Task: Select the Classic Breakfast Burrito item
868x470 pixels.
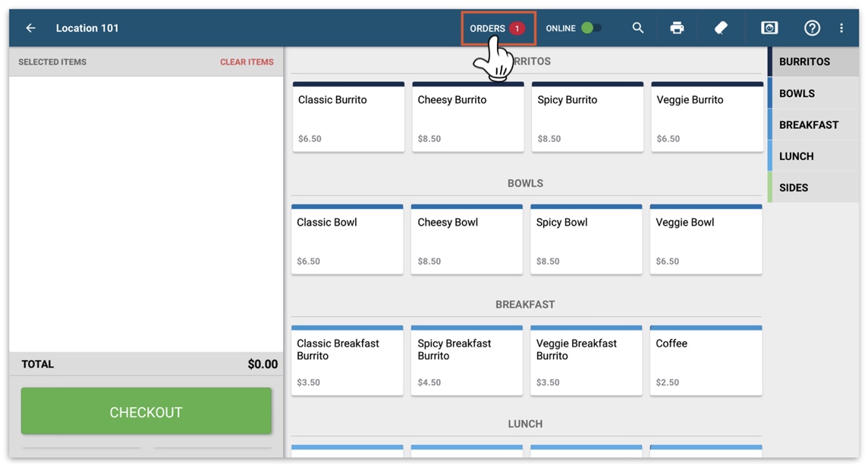Action: pyautogui.click(x=347, y=361)
